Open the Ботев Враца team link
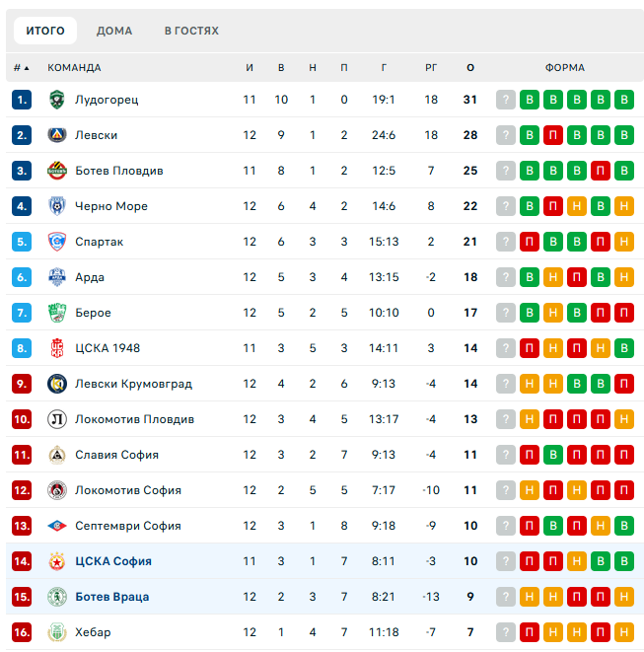644x652 pixels. coord(113,597)
